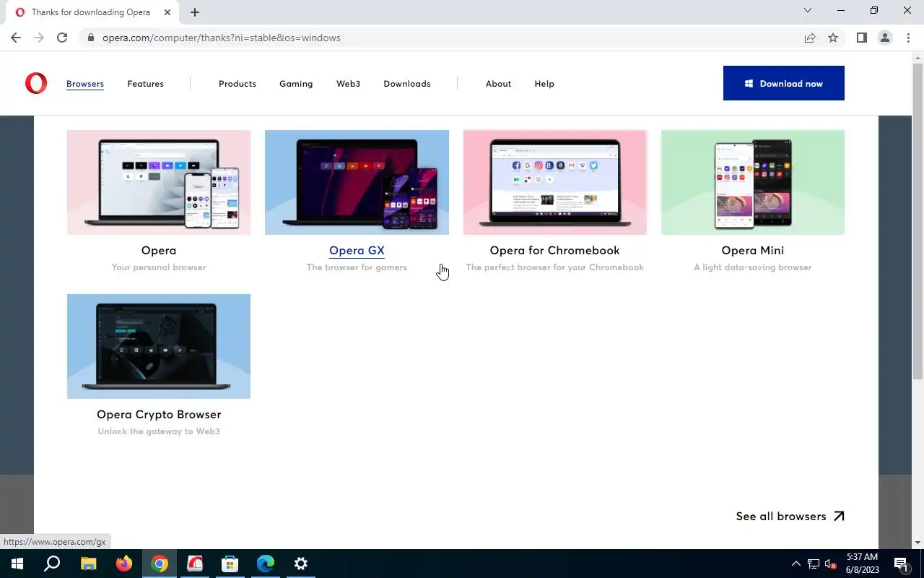The width and height of the screenshot is (924, 578).
Task: Open the Browsers menu
Action: (85, 84)
